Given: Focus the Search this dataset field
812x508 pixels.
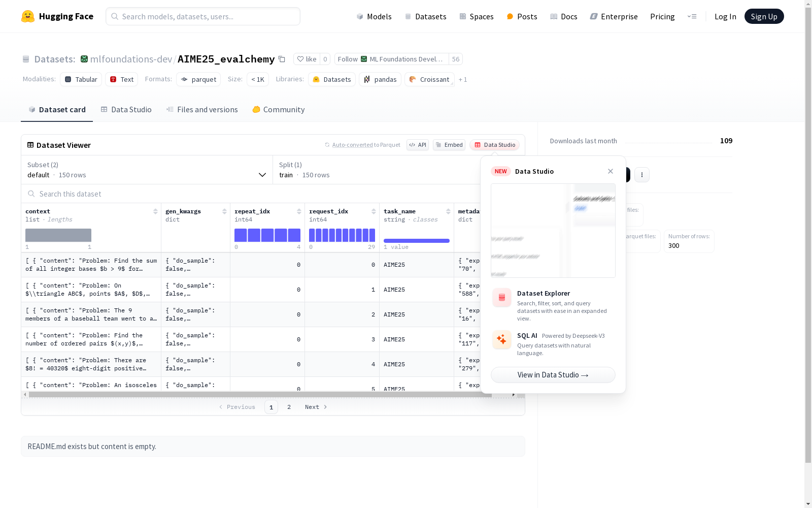Looking at the screenshot, I should (x=251, y=194).
